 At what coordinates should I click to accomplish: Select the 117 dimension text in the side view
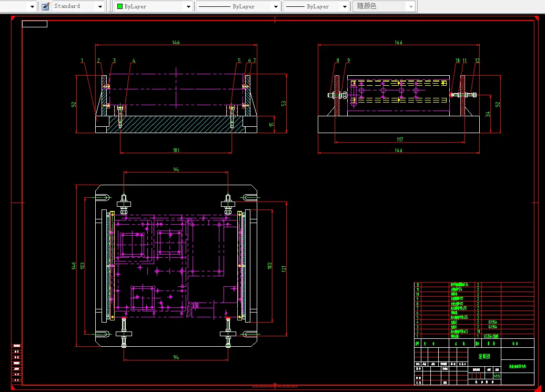pos(400,139)
